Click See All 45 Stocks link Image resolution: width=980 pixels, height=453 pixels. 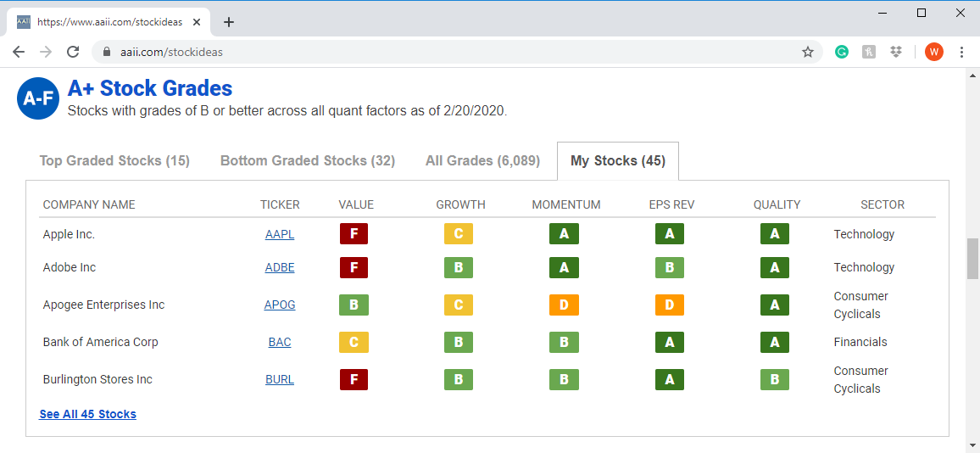(87, 414)
